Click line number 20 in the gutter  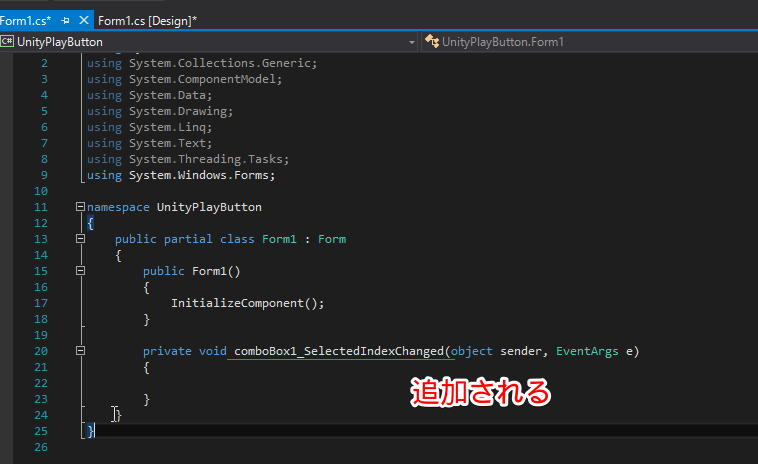click(x=41, y=351)
